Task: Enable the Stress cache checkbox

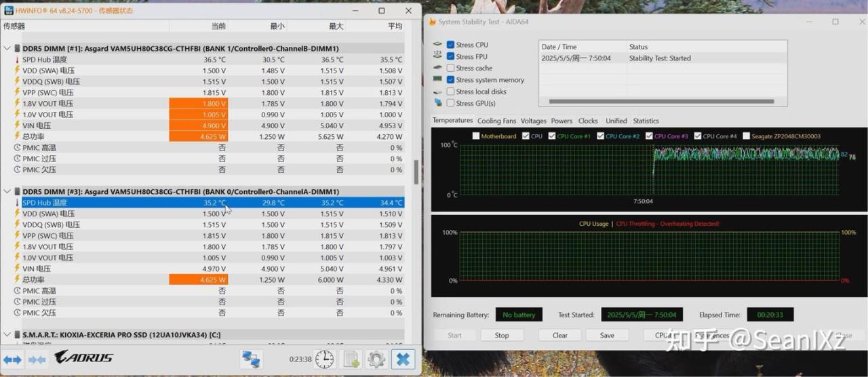Action: click(x=450, y=68)
